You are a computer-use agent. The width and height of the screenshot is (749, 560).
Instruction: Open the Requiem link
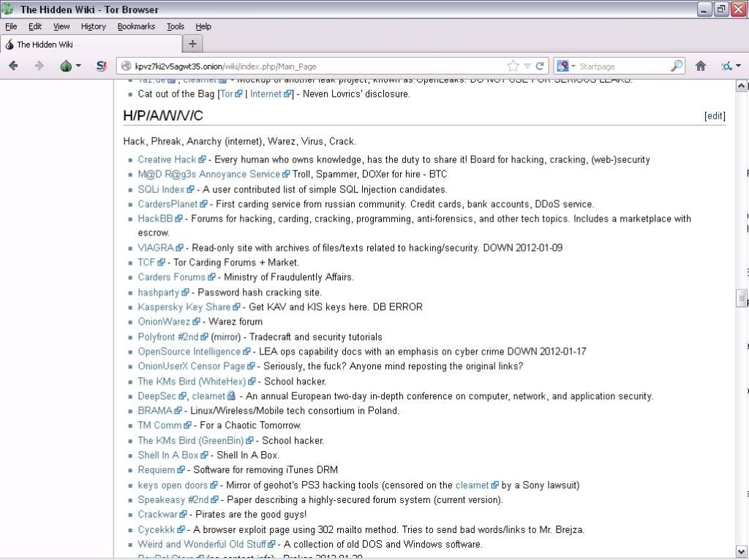pos(161,469)
